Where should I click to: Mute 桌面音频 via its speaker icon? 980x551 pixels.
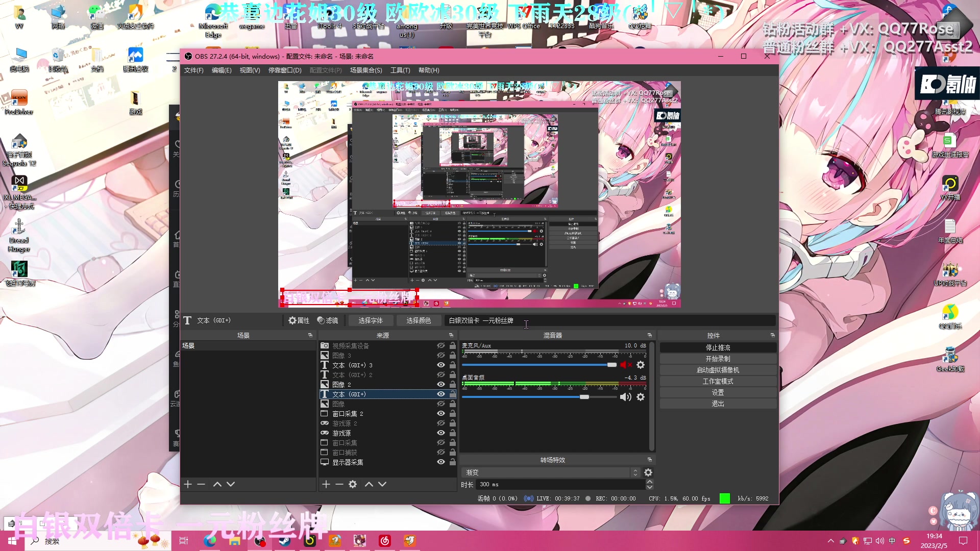tap(626, 397)
